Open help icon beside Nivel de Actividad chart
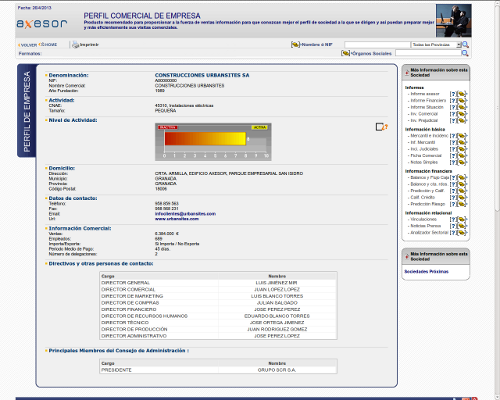 (x=382, y=127)
